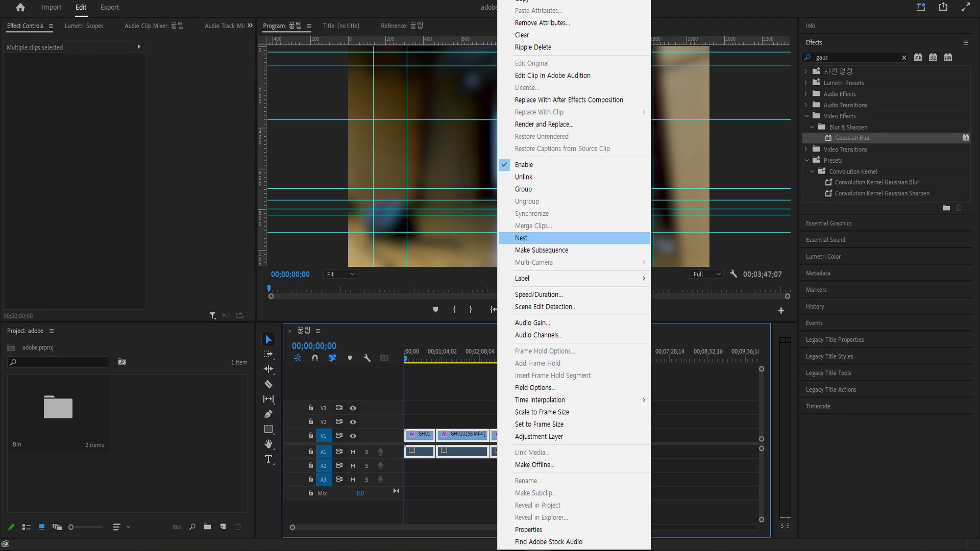The image size is (980, 551).
Task: Select the Razor tool
Action: point(268,384)
